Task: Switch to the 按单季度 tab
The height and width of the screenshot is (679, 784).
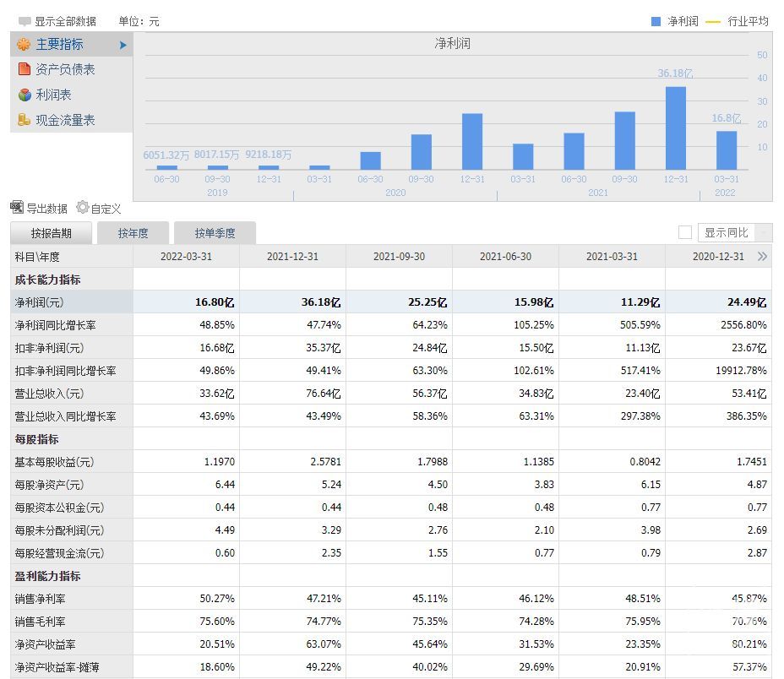Action: point(215,233)
